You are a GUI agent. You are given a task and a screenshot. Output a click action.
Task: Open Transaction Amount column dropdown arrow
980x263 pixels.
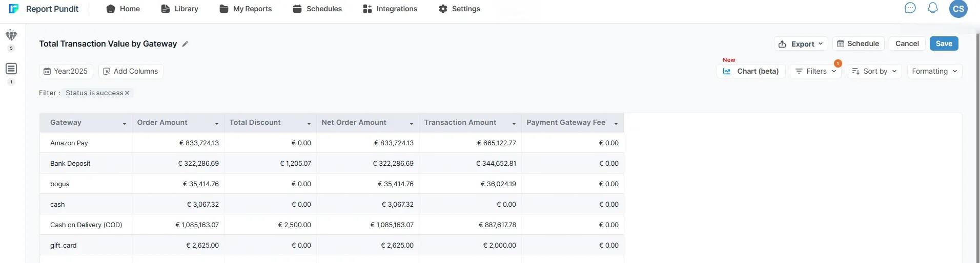coord(514,124)
